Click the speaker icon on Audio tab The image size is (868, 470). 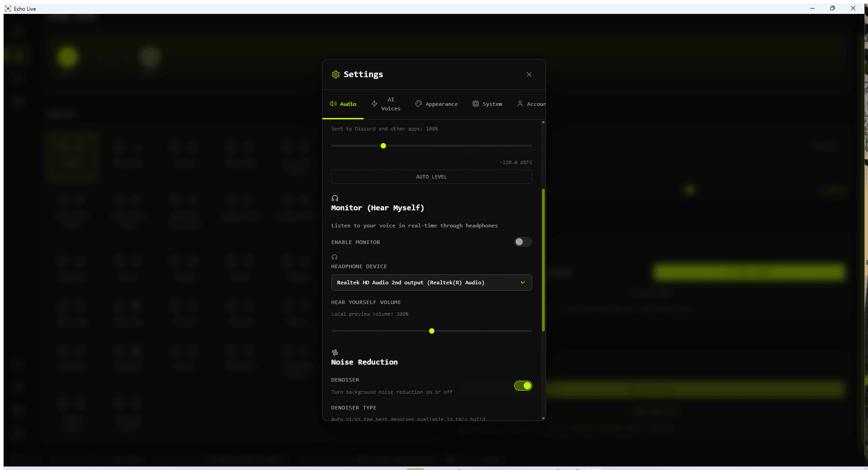pyautogui.click(x=333, y=104)
